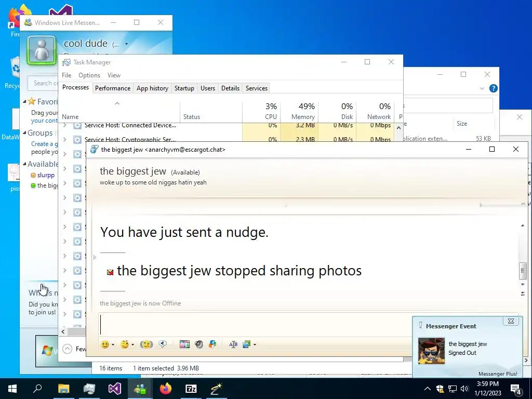Open emoticon dropdown arrow beside smiley
The height and width of the screenshot is (399, 532).
[x=113, y=345]
